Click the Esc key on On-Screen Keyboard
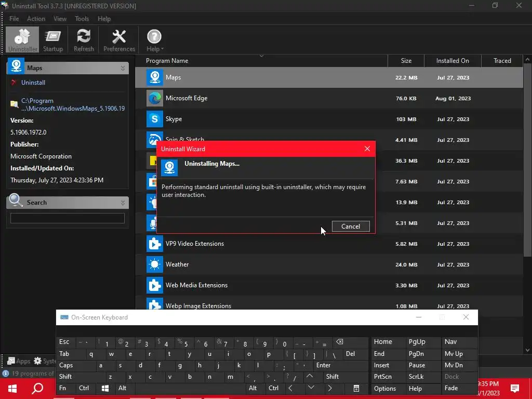532x399 pixels. point(65,342)
